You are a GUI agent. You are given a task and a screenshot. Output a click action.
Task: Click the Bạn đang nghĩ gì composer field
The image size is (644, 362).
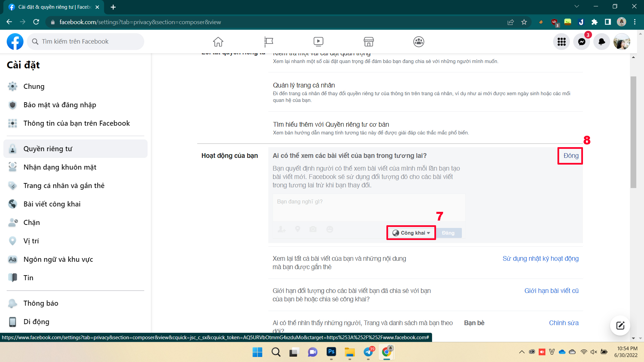pyautogui.click(x=369, y=207)
